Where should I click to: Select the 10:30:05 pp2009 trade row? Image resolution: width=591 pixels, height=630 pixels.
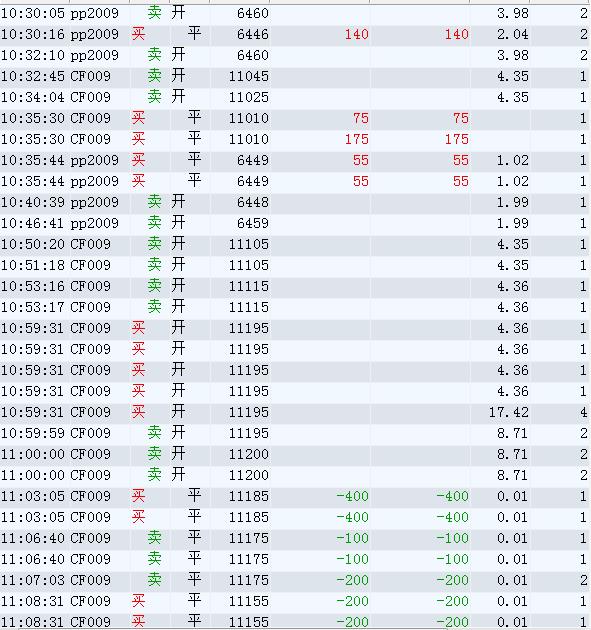point(295,13)
